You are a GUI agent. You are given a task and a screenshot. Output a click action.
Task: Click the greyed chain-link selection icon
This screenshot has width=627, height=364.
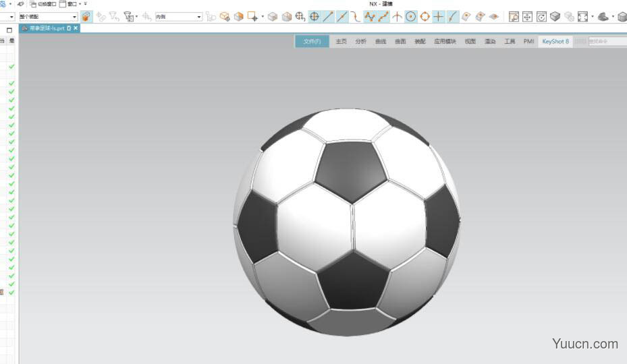[101, 17]
